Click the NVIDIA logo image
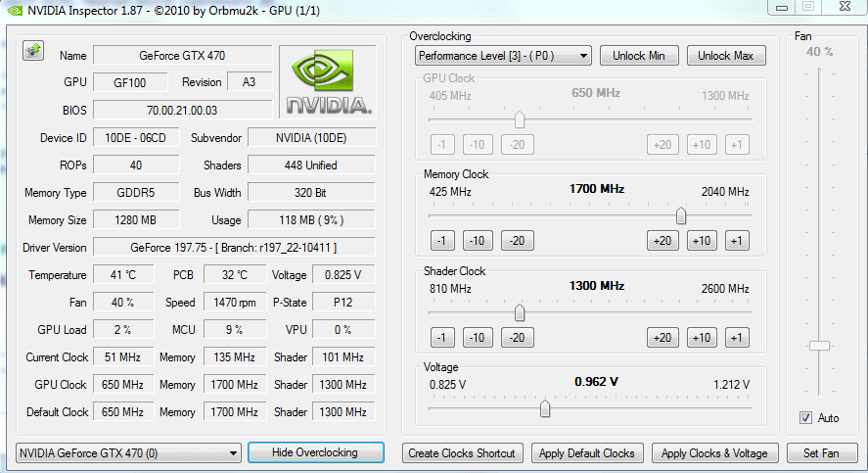The image size is (868, 473). 328,82
